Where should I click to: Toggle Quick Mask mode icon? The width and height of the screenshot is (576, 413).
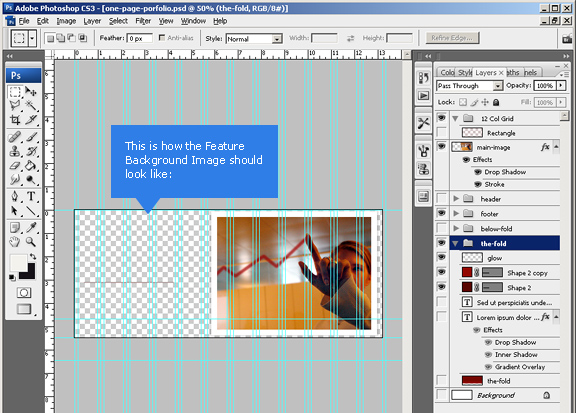24,293
